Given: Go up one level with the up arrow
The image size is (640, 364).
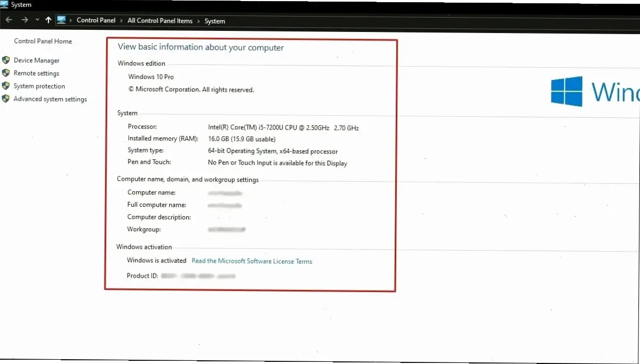Looking at the screenshot, I should (49, 20).
